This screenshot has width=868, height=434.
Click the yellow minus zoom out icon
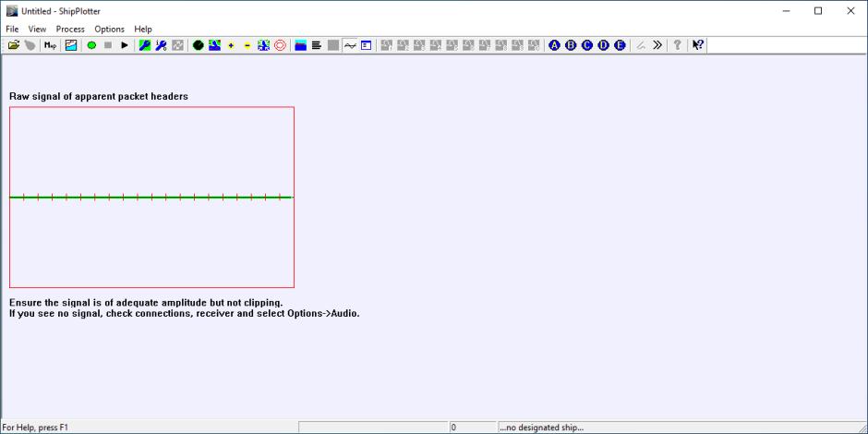(247, 45)
